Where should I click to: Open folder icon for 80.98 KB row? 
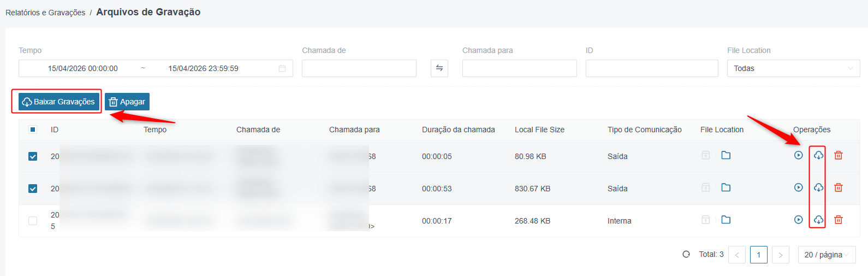726,155
